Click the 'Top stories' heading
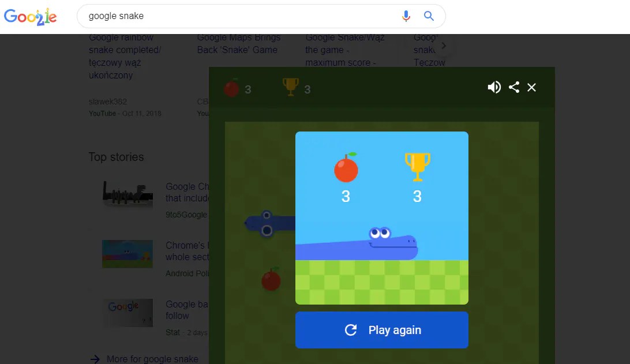The image size is (630, 364). (x=116, y=157)
